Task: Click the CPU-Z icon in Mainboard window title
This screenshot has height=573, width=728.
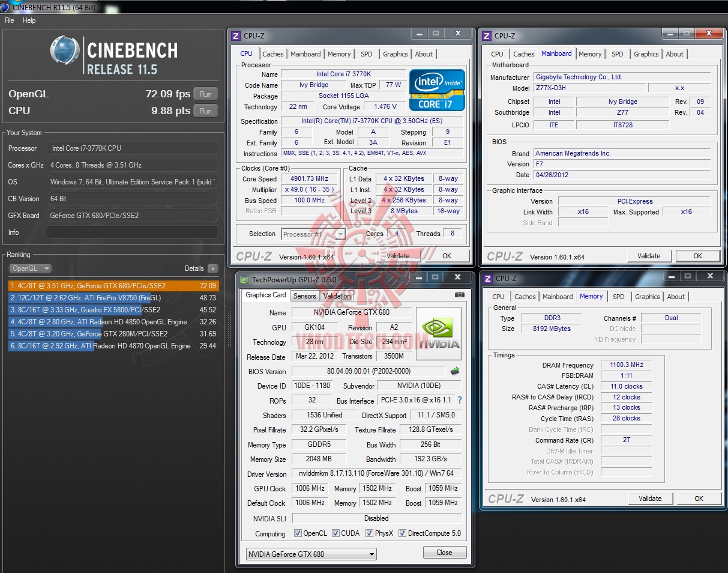Action: tap(488, 36)
